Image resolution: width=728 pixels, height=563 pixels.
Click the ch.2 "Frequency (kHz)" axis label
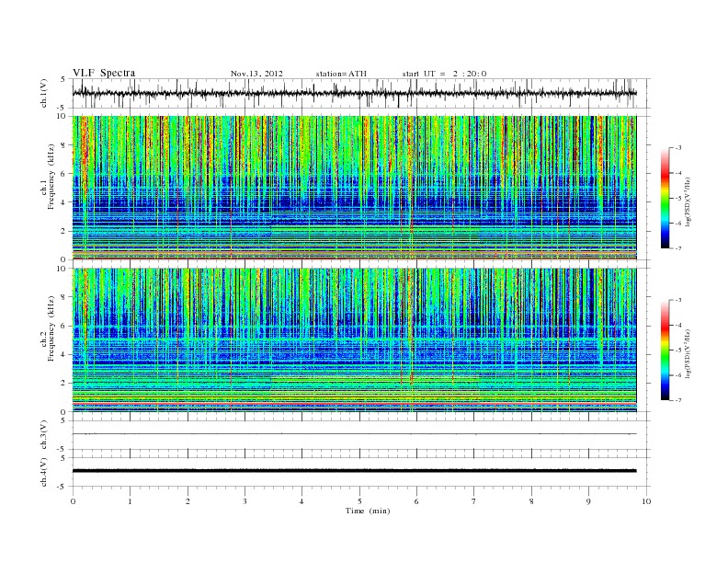(51, 329)
